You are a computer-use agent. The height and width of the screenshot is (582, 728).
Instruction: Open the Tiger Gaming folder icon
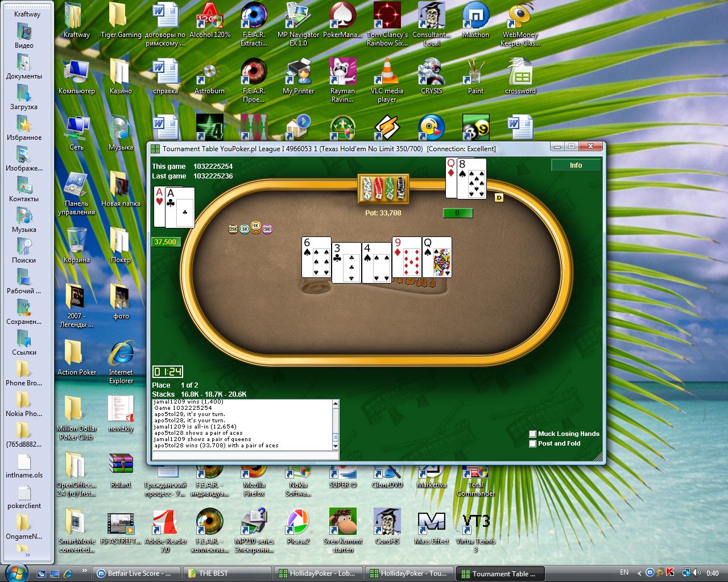[121, 21]
